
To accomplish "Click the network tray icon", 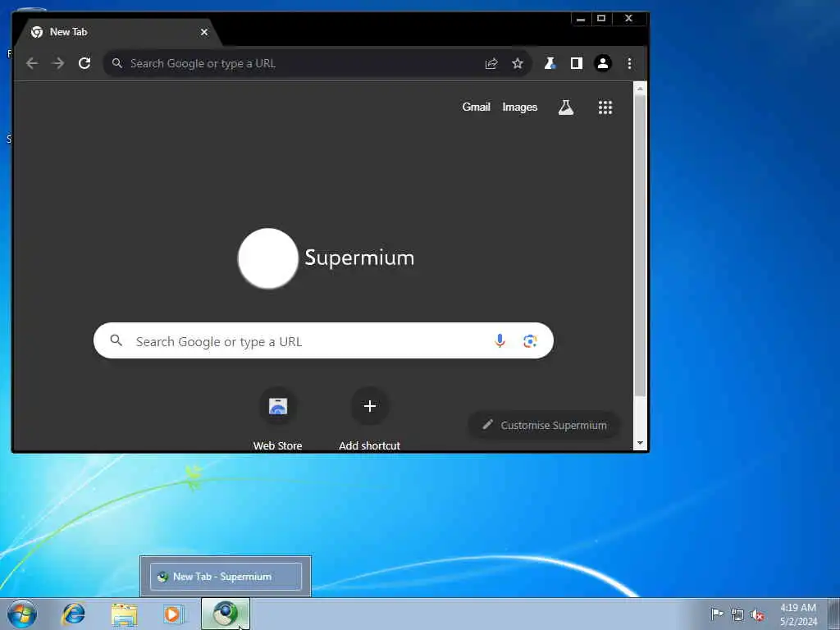I will [737, 614].
